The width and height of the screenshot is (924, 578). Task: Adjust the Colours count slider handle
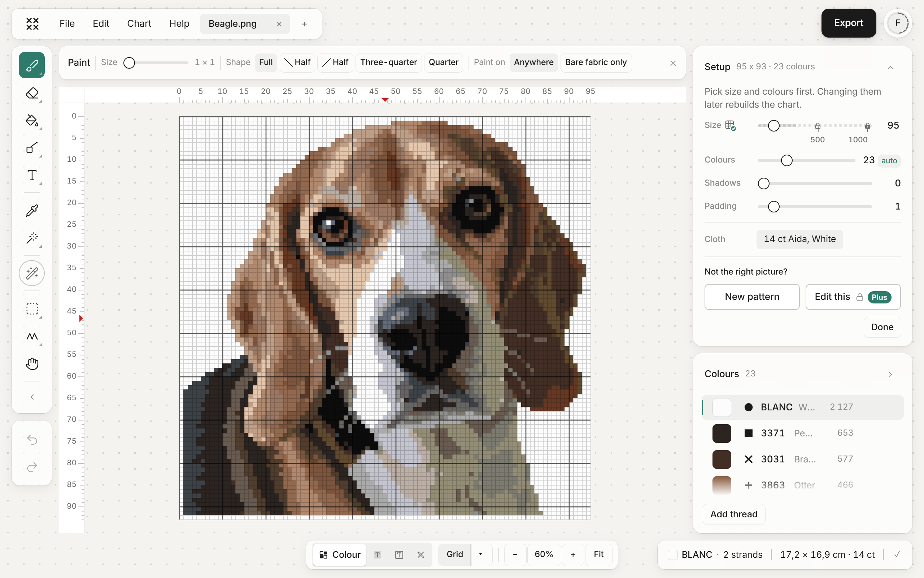coord(786,160)
